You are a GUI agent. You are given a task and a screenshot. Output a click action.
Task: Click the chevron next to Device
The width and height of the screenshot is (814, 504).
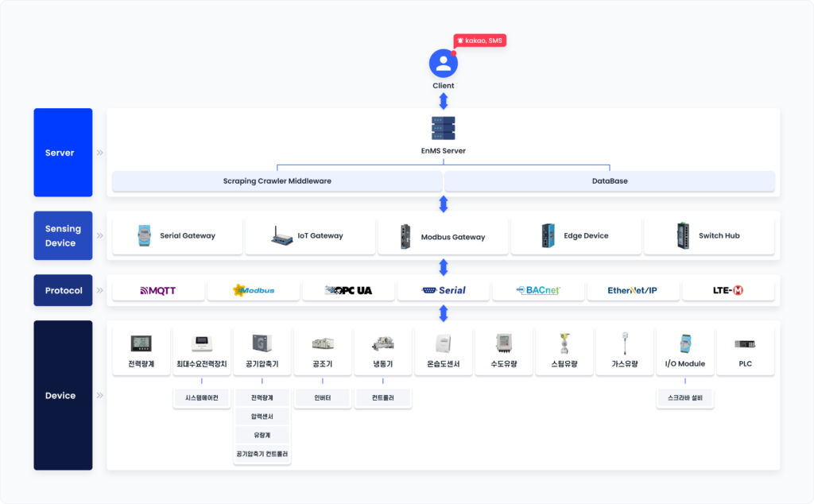point(99,396)
